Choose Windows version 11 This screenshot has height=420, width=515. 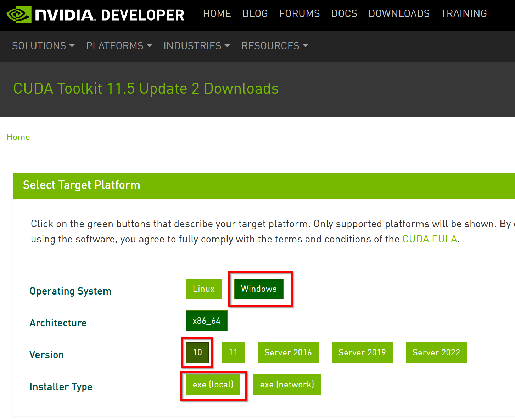[x=233, y=353]
